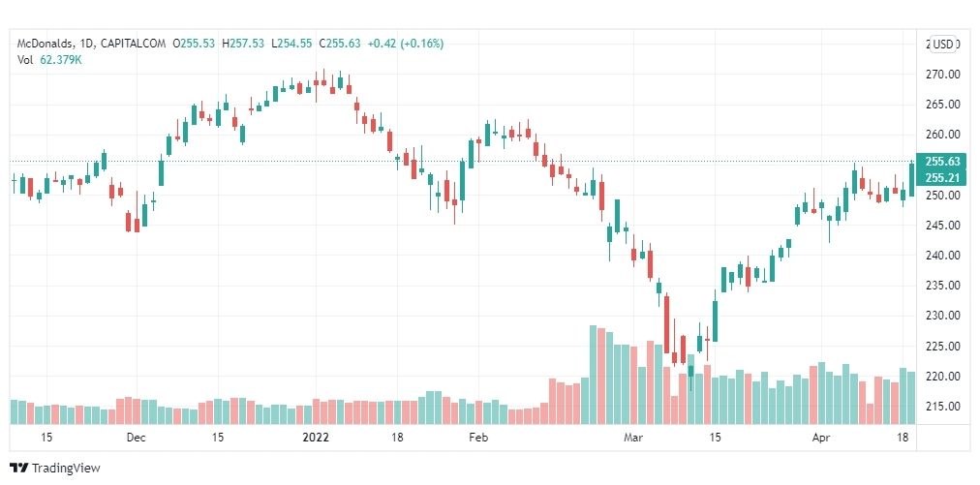Open the TradingView text link
Viewport: 980px width, 485px height.
click(x=66, y=468)
